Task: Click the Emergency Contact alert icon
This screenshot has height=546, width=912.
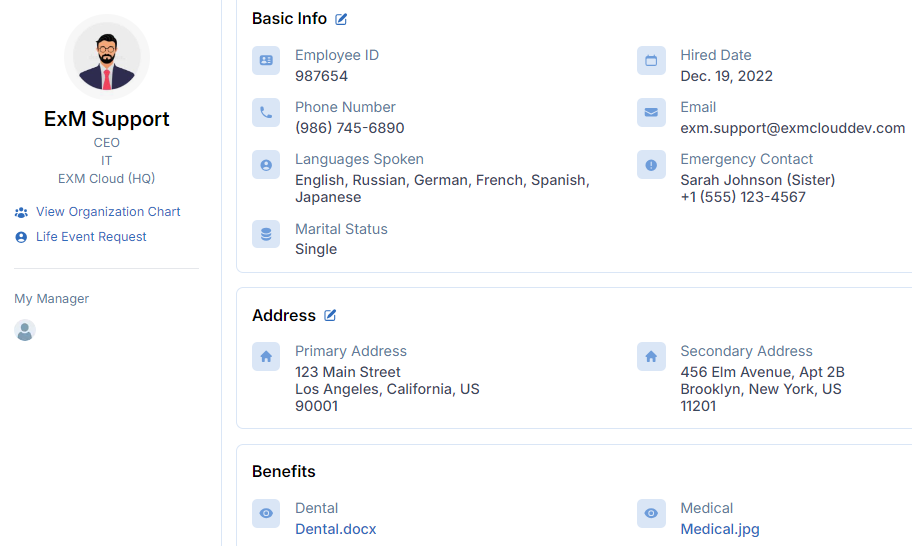Action: tap(651, 165)
